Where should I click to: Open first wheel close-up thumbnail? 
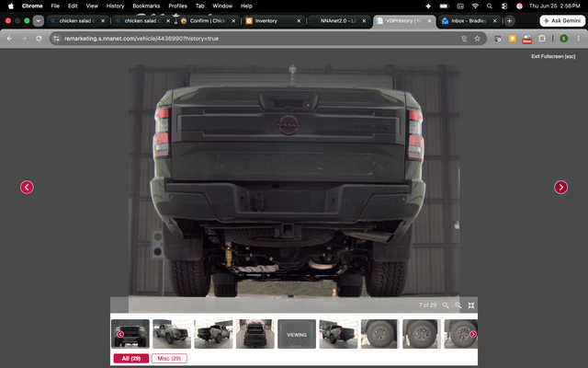pos(379,334)
